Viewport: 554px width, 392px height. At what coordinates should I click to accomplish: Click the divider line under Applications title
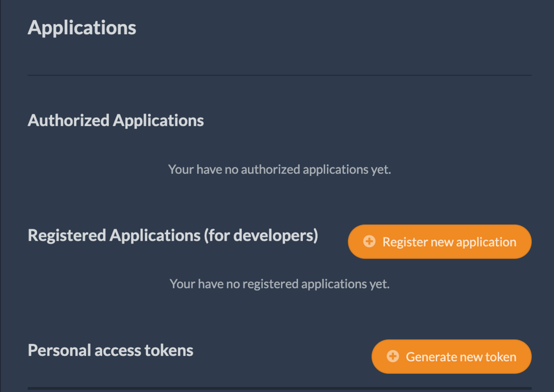(279, 75)
